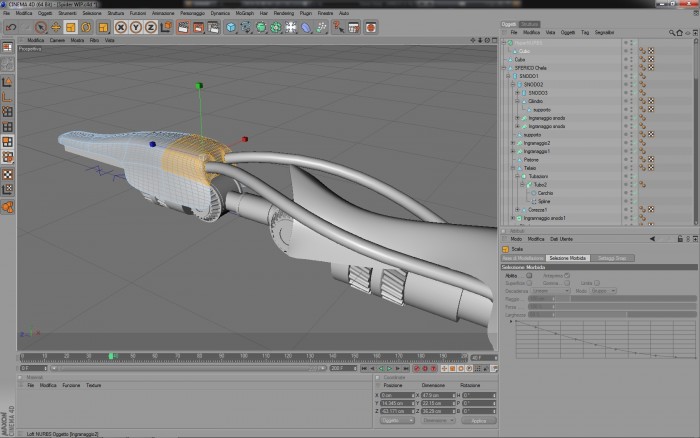Toggle X axis lock
The width and height of the screenshot is (700, 438).
(121, 28)
